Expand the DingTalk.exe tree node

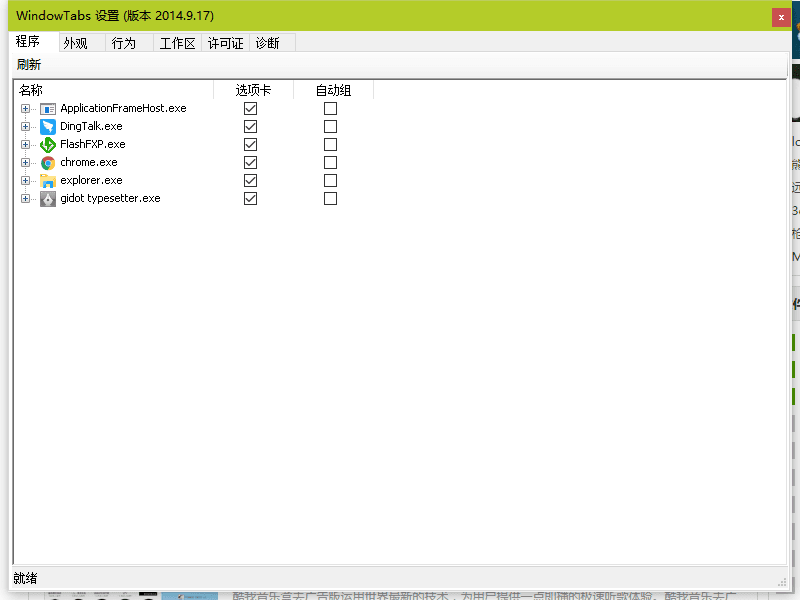click(x=25, y=126)
